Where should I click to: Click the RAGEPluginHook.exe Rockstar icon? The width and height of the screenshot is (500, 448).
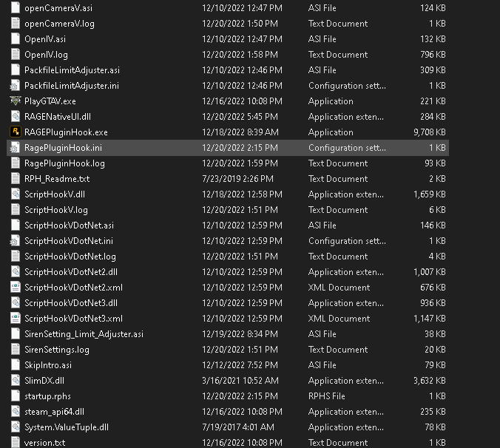click(16, 132)
